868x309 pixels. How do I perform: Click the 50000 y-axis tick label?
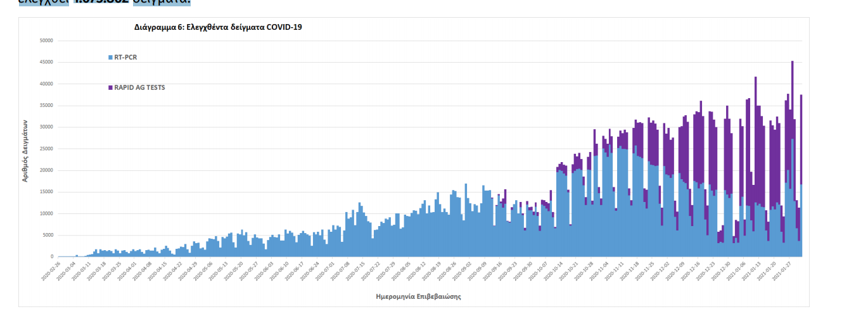pos(46,41)
